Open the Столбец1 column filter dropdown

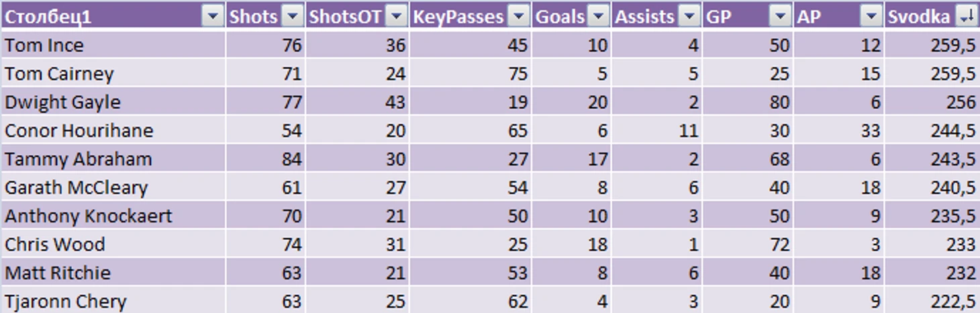click(x=212, y=17)
